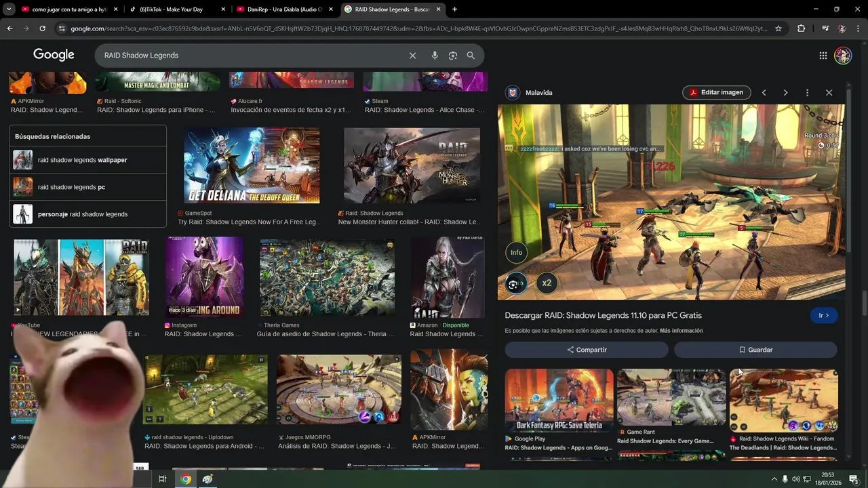The image size is (868, 488).
Task: Open the Game Rant related image
Action: coord(671,397)
